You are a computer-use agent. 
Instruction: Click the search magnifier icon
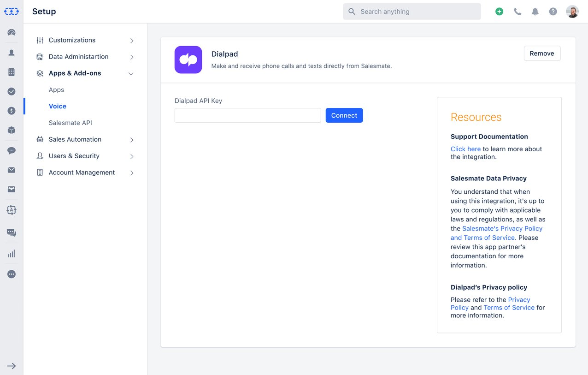pos(352,12)
